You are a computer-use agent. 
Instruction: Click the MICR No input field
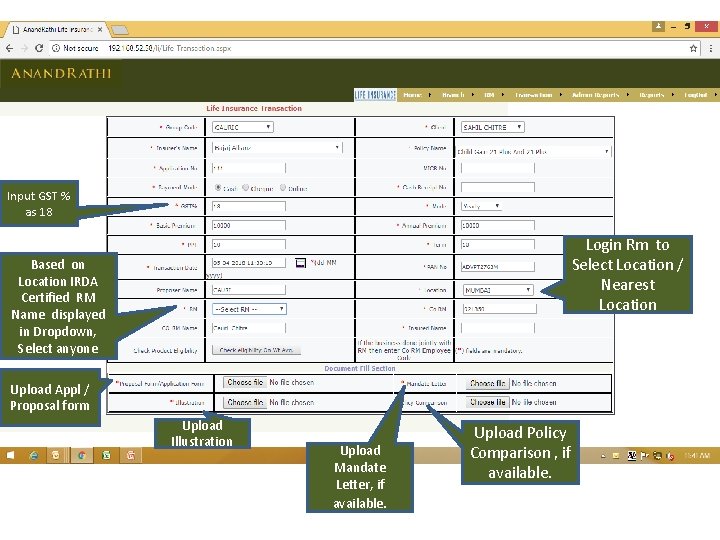pos(498,169)
